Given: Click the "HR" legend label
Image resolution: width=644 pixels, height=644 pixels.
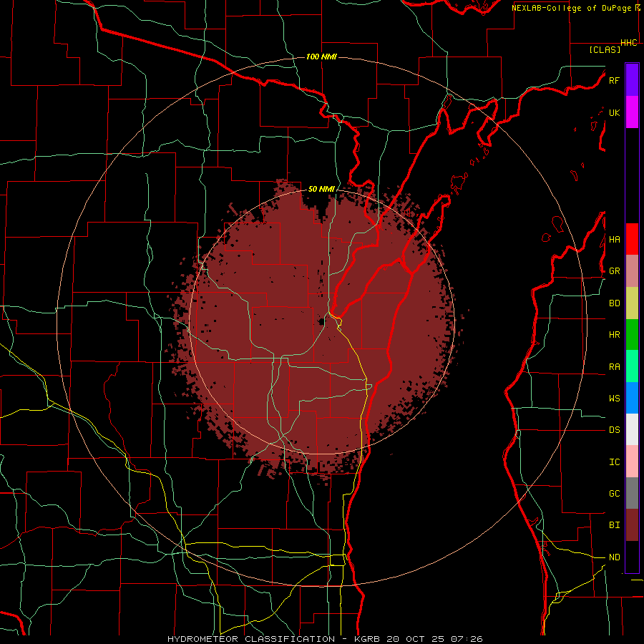Looking at the screenshot, I should (x=614, y=335).
